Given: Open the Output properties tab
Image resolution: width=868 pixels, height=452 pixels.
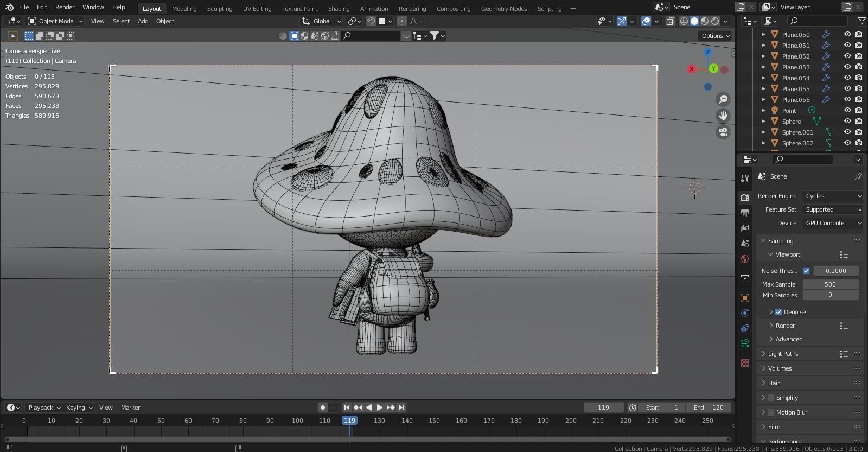Looking at the screenshot, I should click(745, 213).
